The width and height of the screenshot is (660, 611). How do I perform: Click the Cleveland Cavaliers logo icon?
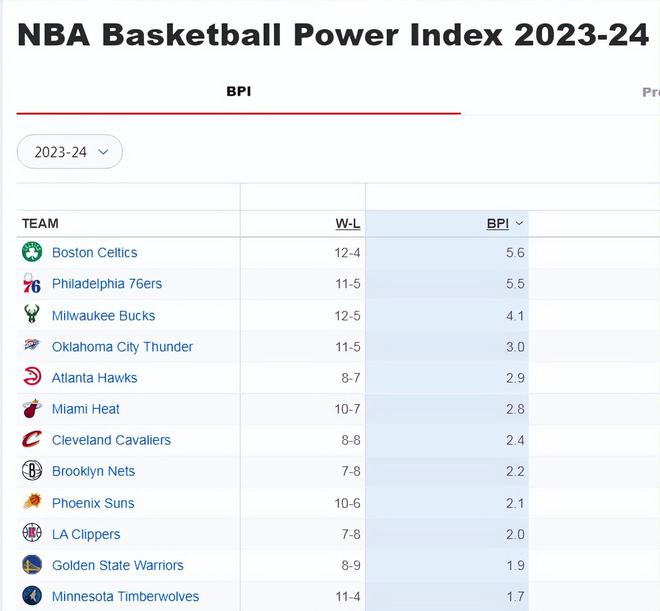pyautogui.click(x=32, y=440)
